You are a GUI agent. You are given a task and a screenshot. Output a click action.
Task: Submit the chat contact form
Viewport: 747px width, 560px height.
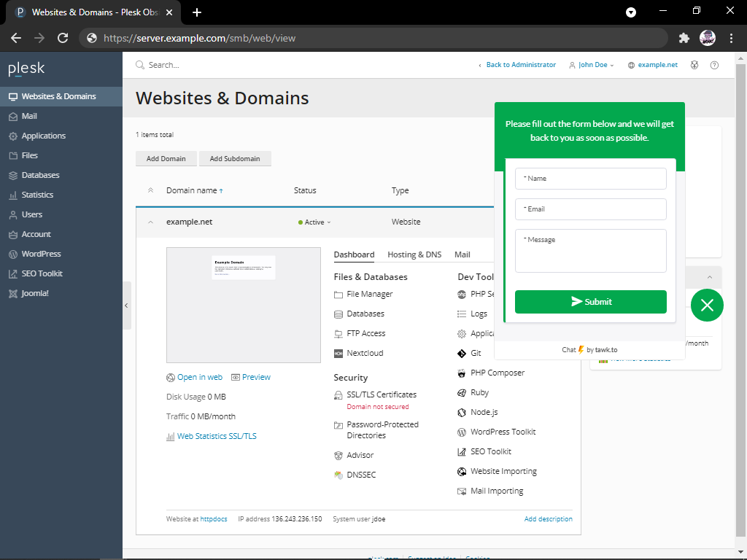pos(590,302)
